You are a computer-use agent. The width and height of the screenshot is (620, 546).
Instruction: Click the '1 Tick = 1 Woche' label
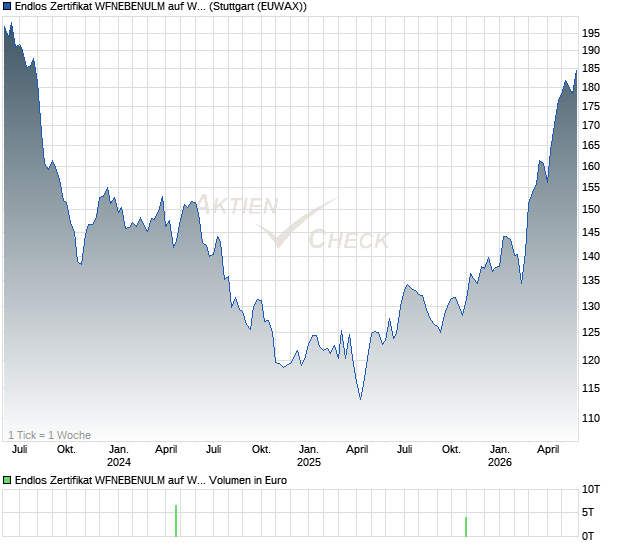49,435
